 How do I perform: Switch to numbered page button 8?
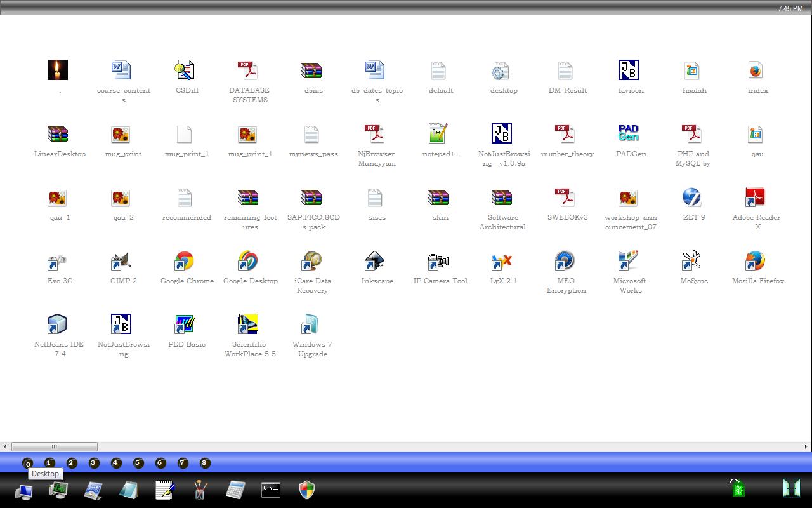pos(204,463)
